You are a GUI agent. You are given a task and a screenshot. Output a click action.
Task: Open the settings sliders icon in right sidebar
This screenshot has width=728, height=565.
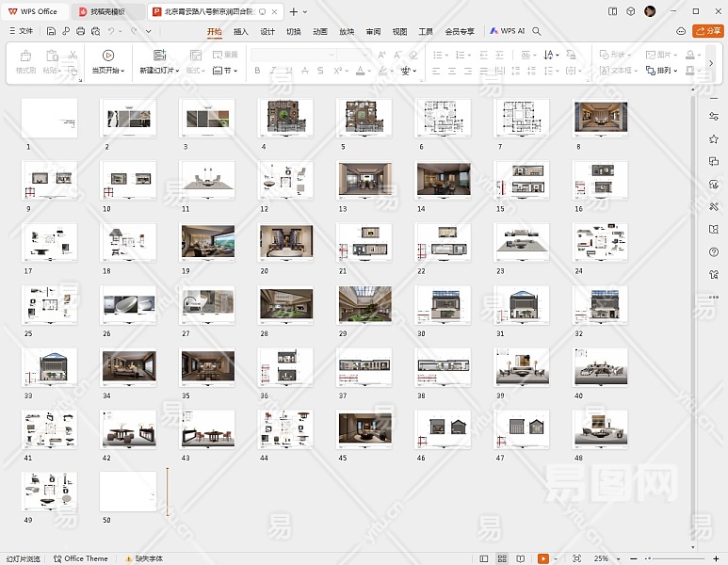[x=714, y=116]
